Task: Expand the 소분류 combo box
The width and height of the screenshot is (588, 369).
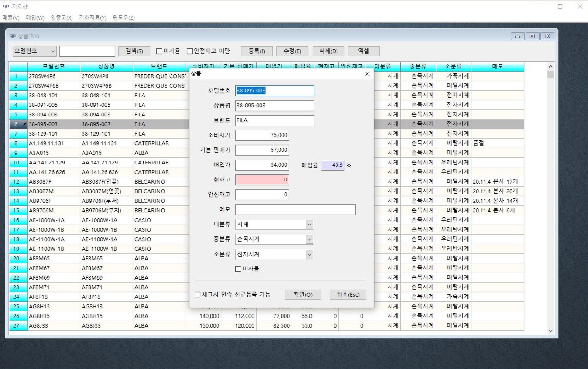Action: pyautogui.click(x=309, y=254)
